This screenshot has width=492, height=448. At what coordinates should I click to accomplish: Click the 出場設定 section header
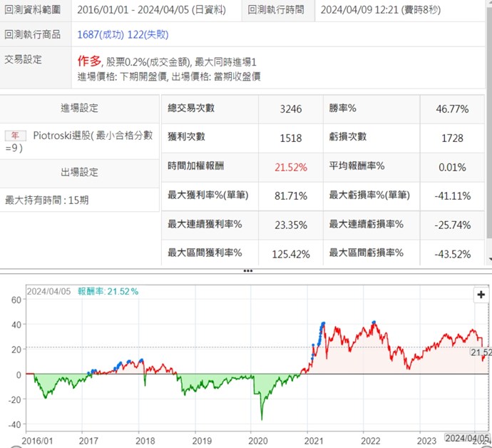[79, 172]
